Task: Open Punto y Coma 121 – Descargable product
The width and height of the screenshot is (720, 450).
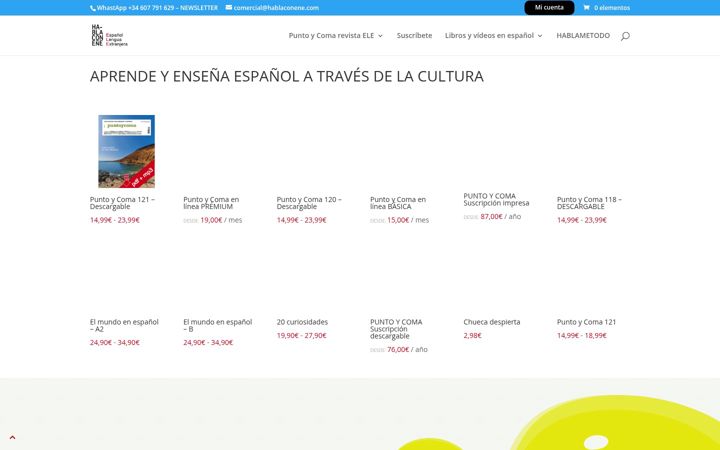Action: pos(122,203)
